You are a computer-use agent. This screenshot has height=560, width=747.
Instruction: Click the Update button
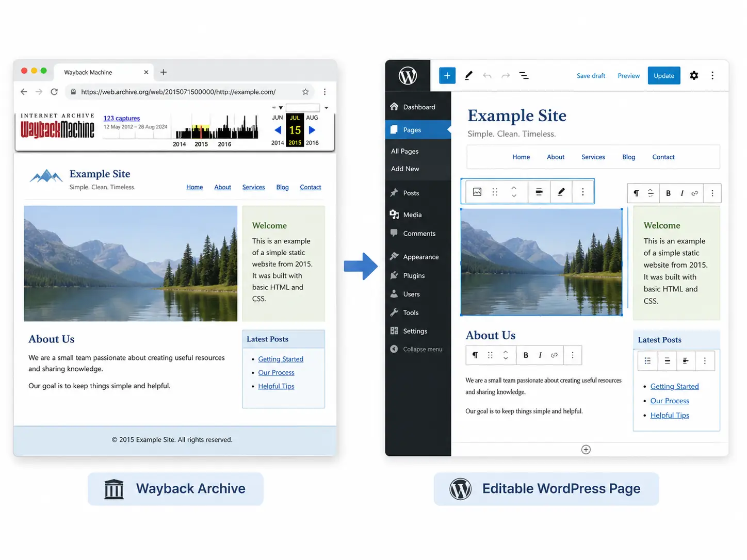(x=664, y=75)
